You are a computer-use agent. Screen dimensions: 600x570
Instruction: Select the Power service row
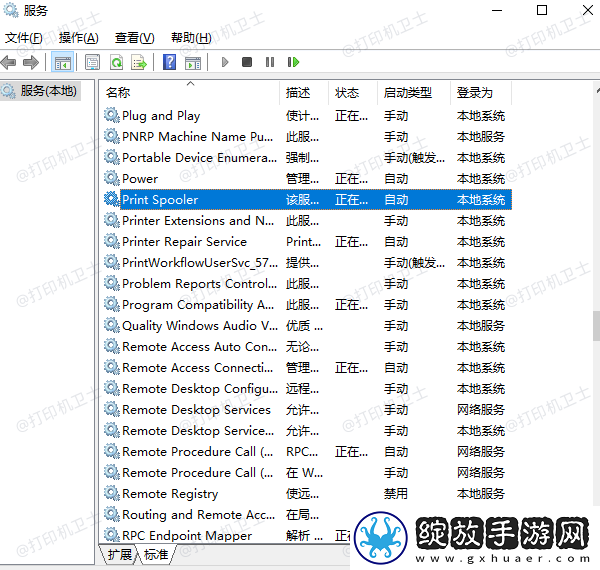point(307,179)
